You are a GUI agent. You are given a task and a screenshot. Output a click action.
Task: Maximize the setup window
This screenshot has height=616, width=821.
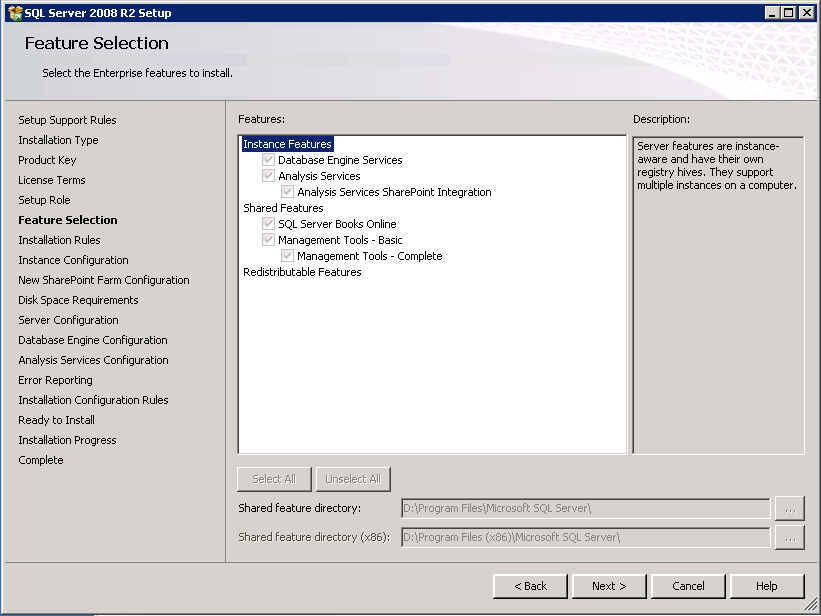coord(789,13)
